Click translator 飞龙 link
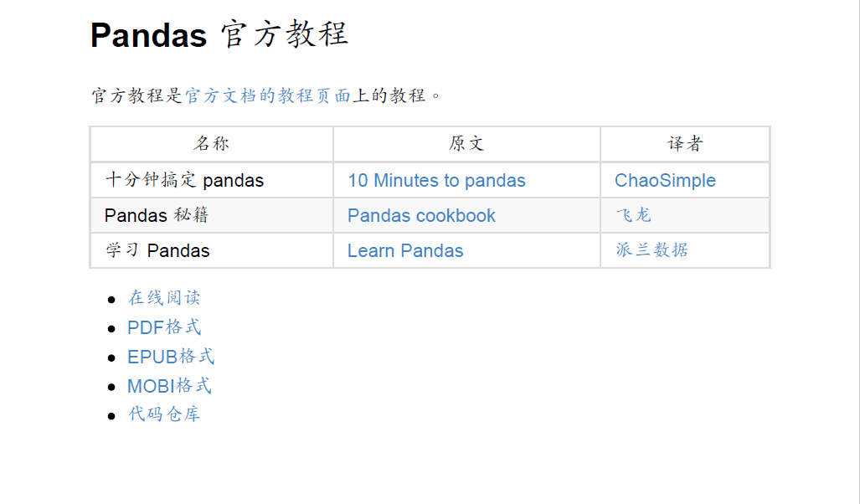 click(x=633, y=215)
